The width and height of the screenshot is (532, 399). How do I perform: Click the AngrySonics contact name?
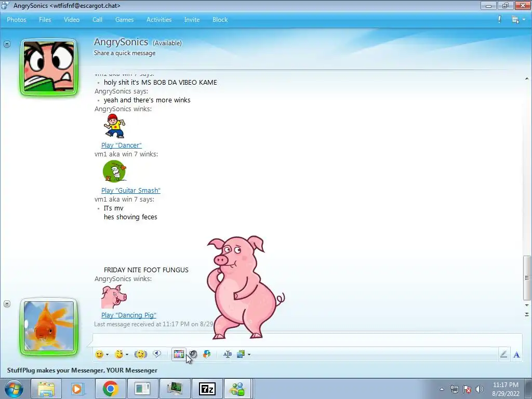point(121,42)
